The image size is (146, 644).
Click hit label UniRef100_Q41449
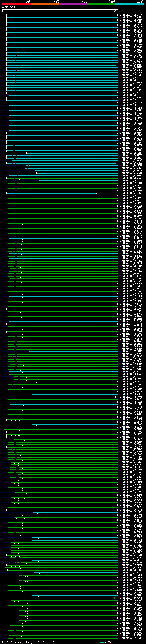(131, 72)
